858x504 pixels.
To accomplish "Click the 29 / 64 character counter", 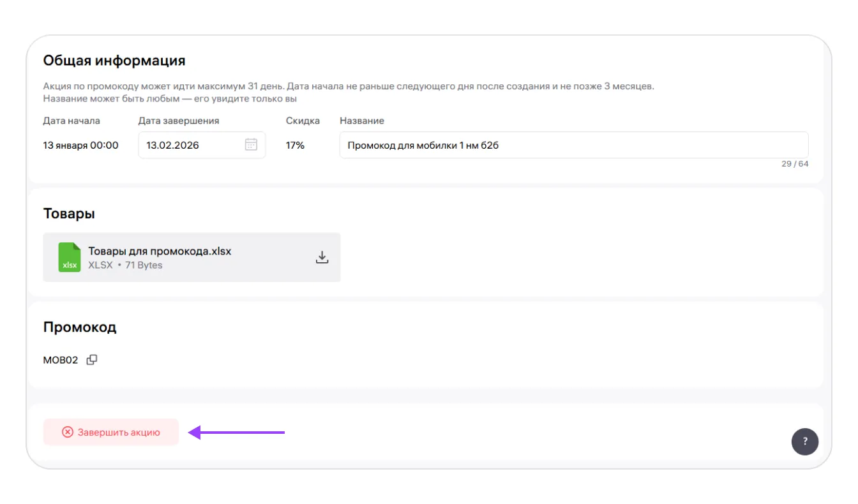I will click(794, 164).
